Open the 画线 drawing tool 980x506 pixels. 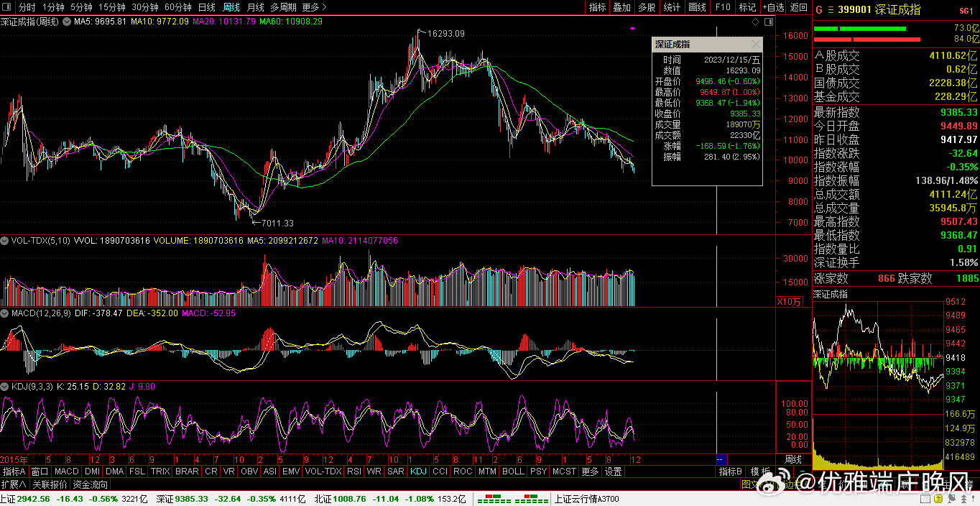point(697,7)
